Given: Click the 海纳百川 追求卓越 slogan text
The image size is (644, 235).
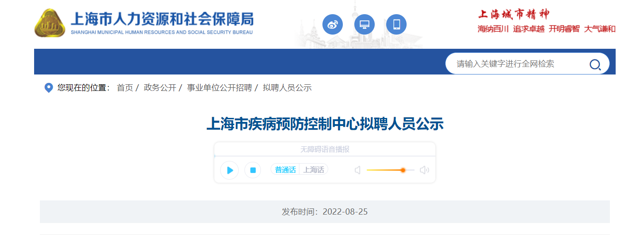Looking at the screenshot, I should pos(511,29).
